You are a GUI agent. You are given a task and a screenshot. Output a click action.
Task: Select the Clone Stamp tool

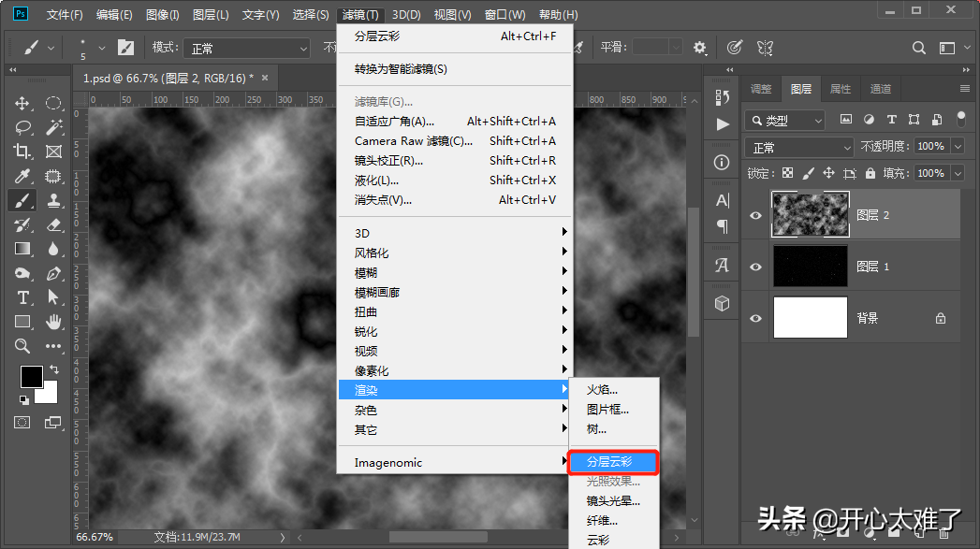pyautogui.click(x=53, y=200)
